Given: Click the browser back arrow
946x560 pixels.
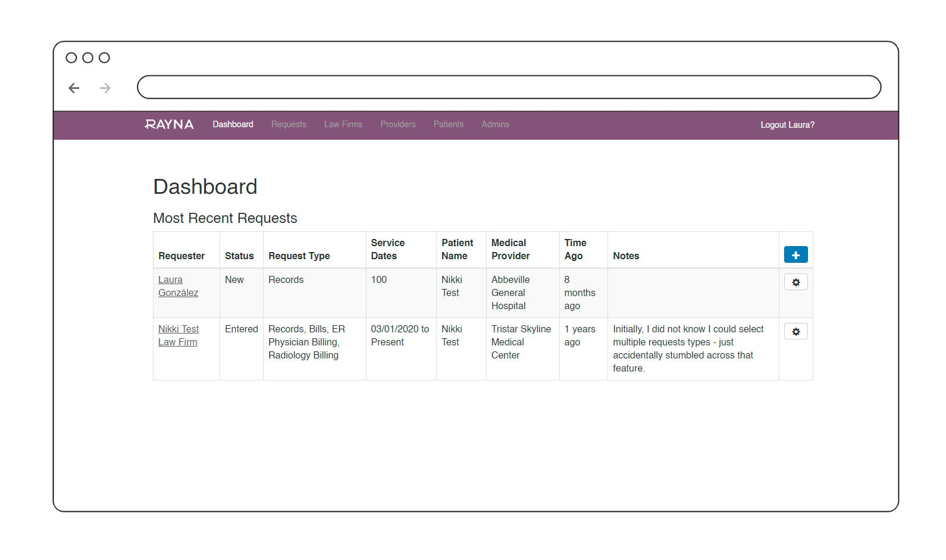Looking at the screenshot, I should pyautogui.click(x=74, y=88).
